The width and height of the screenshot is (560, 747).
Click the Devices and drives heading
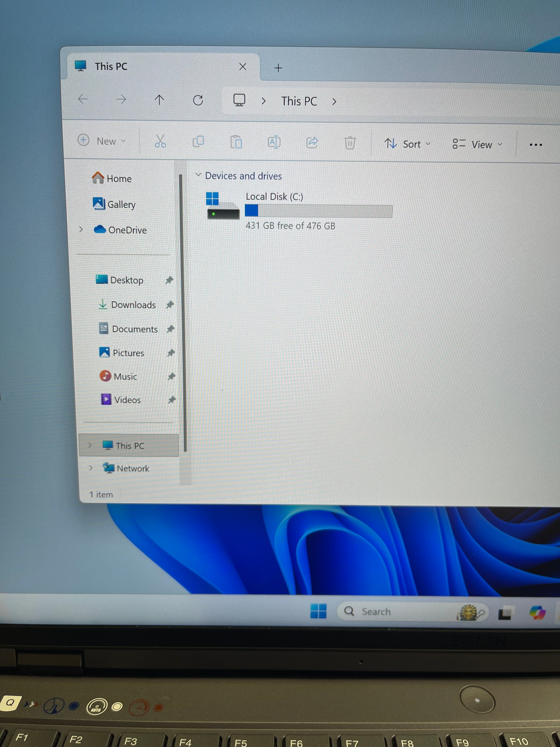point(243,176)
